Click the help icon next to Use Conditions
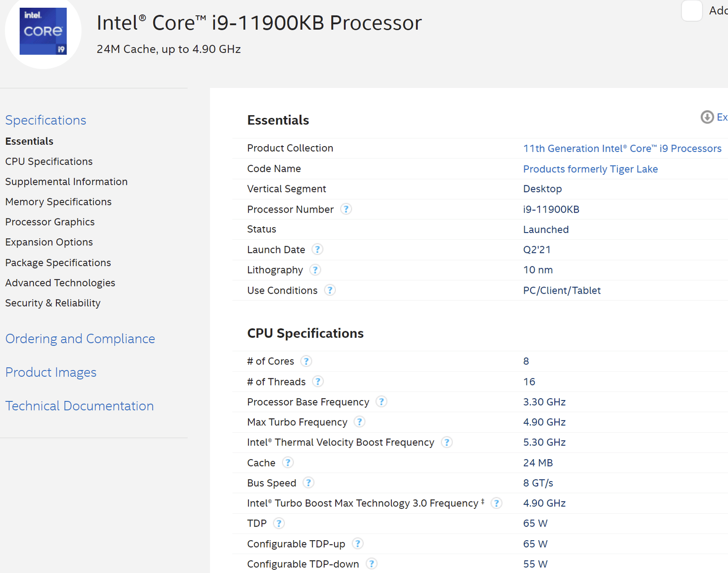The image size is (728, 573). pyautogui.click(x=330, y=290)
